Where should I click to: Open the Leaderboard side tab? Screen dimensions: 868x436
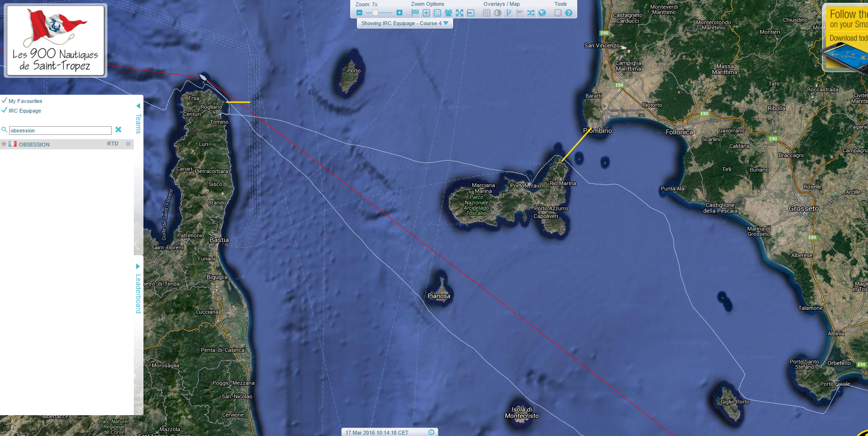pyautogui.click(x=138, y=294)
